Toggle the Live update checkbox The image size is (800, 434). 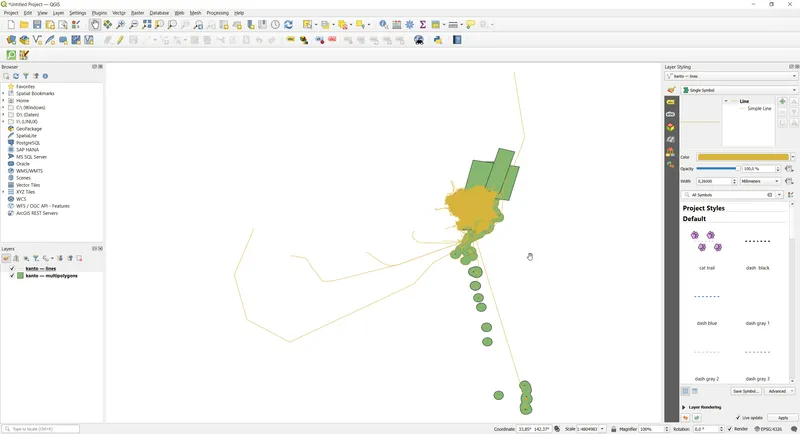(738, 418)
